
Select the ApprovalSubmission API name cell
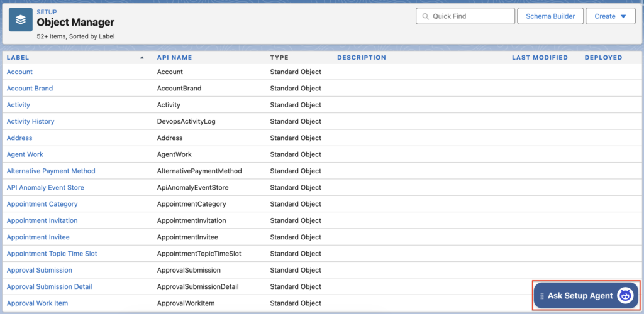point(189,270)
